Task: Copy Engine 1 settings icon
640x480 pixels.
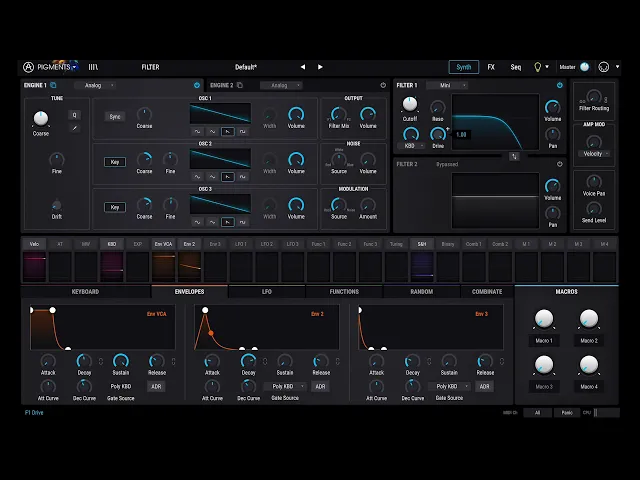Action: 53,85
